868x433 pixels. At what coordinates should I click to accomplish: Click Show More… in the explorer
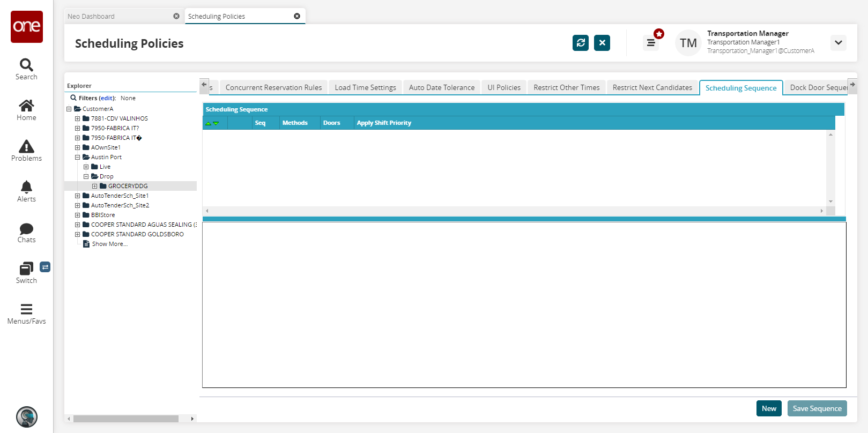click(110, 244)
